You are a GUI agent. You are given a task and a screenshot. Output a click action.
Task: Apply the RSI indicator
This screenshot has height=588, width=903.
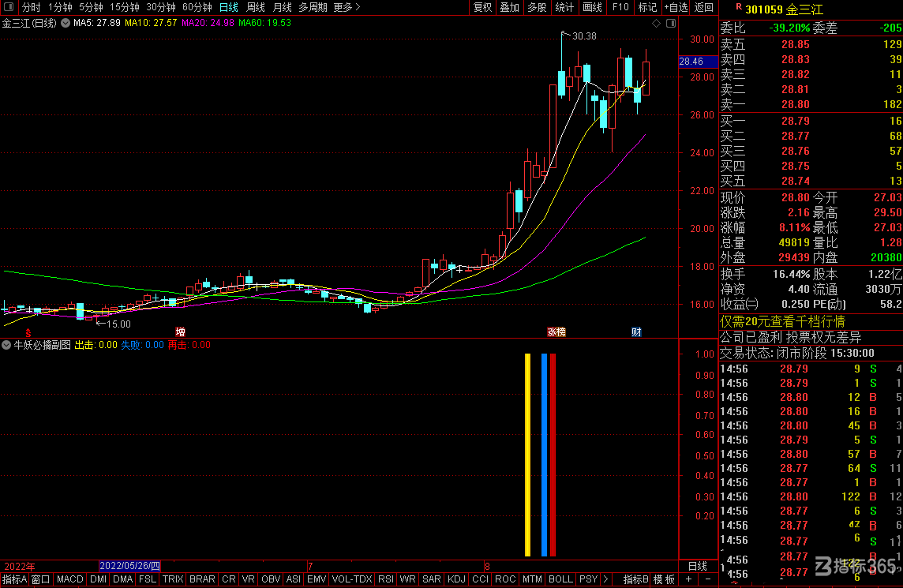point(386,579)
